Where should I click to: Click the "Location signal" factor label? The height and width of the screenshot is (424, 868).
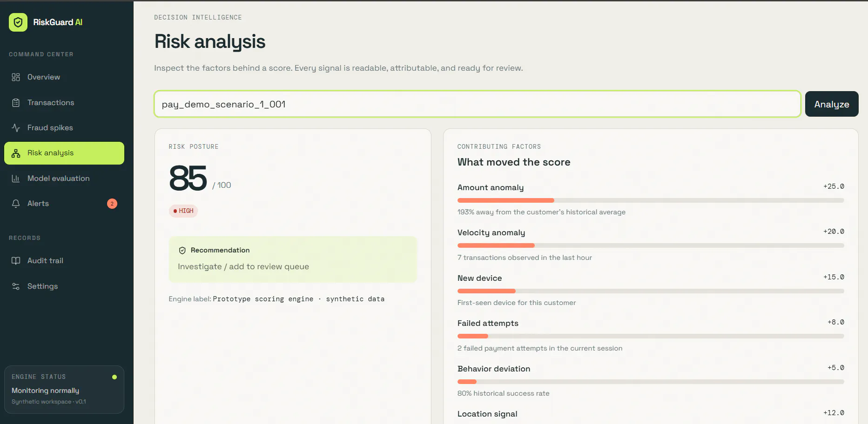click(487, 414)
